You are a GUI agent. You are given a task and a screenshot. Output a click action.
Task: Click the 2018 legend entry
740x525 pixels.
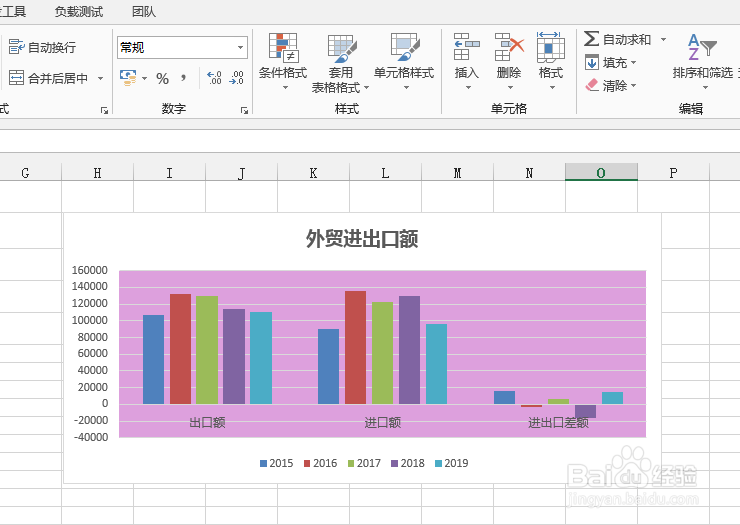(x=408, y=463)
